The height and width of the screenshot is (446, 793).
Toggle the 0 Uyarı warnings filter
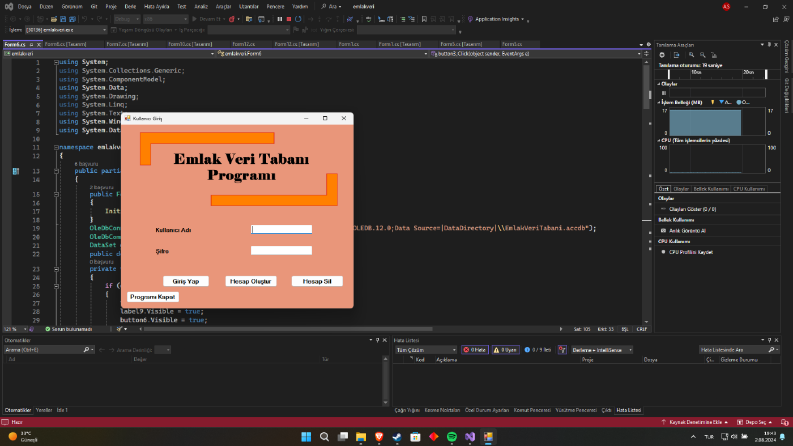pos(505,350)
